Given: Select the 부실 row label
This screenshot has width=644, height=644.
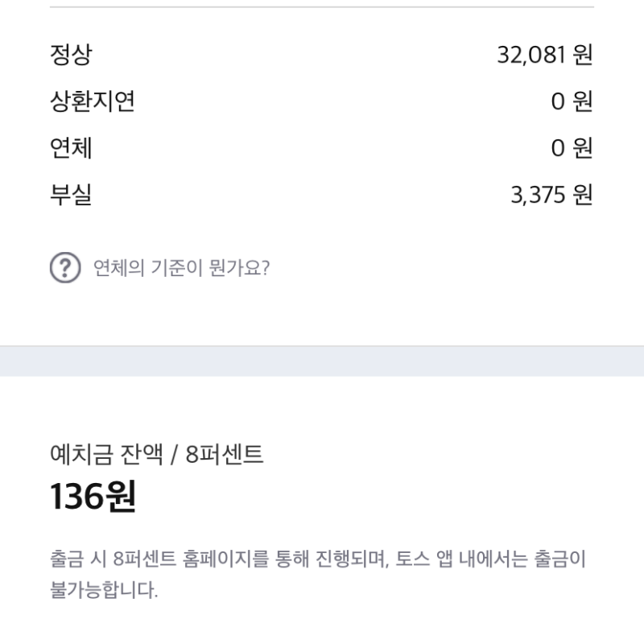Looking at the screenshot, I should point(71,194).
